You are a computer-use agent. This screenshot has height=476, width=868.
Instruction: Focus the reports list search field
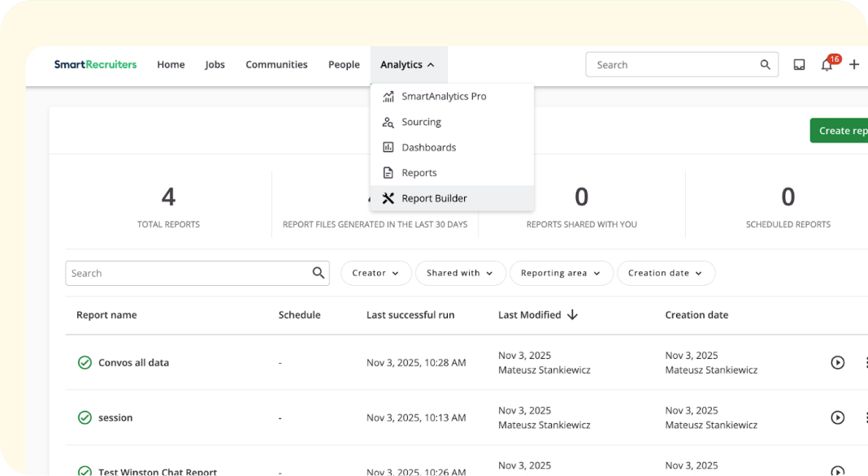coord(187,273)
